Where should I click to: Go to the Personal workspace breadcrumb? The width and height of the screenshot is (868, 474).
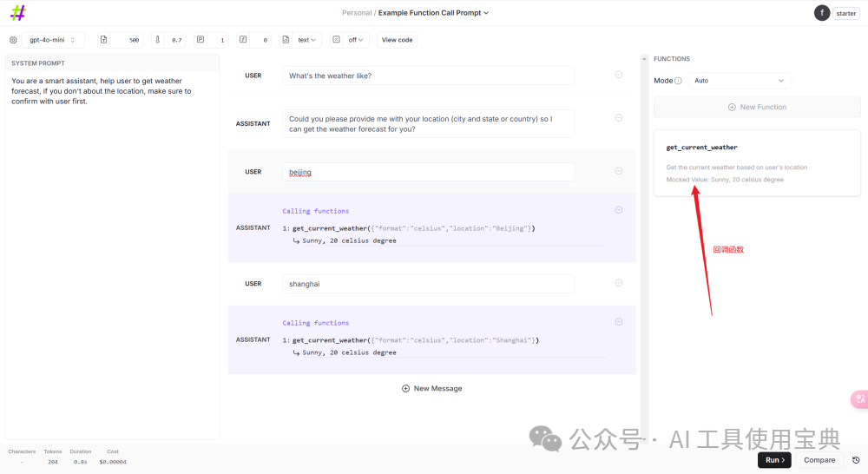[x=356, y=13]
